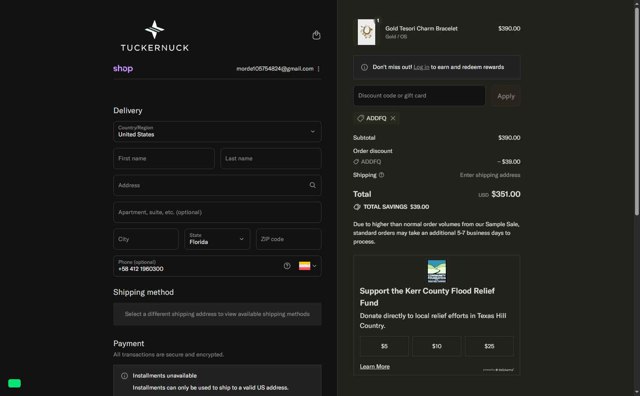This screenshot has height=396, width=640.
Task: Donate $10 to flood relief
Action: (x=437, y=346)
